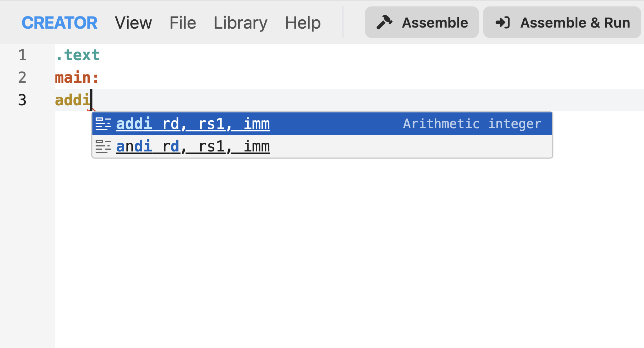Click the run arrow icon beside Assemble & Run
Image resolution: width=644 pixels, height=348 pixels.
coord(503,22)
